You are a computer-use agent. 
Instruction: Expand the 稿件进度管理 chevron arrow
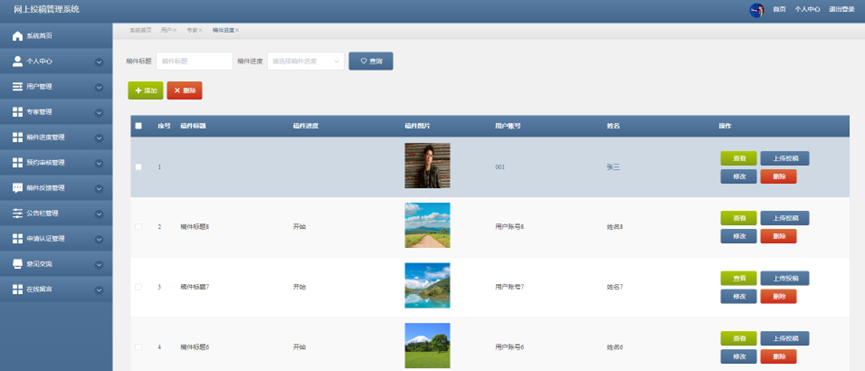99,138
